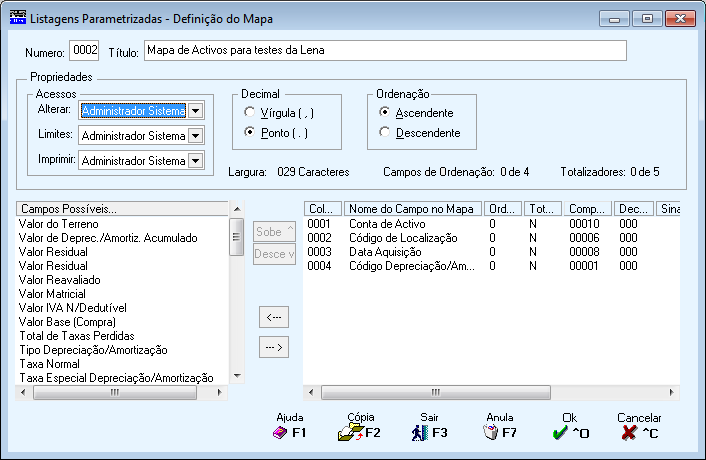Viewport: 706px width, 460px height.
Task: Click the Ajuda F1 help book icon
Action: click(x=280, y=433)
